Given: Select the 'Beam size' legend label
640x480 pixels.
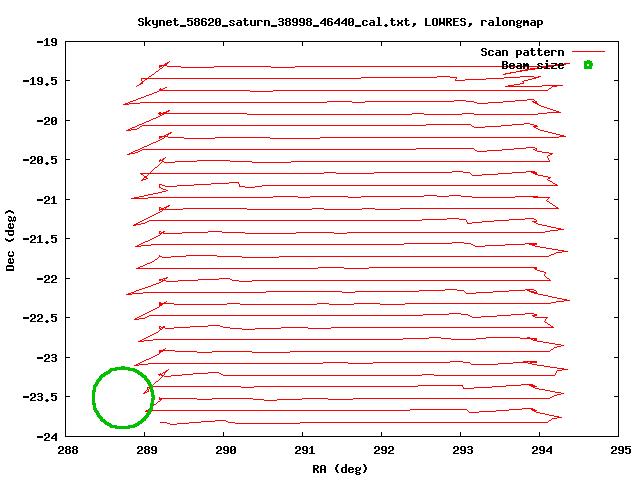Looking at the screenshot, I should click(x=532, y=65).
